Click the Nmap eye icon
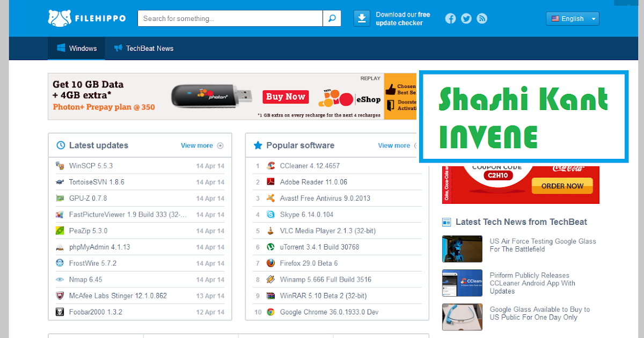The image size is (644, 338). pos(60,280)
